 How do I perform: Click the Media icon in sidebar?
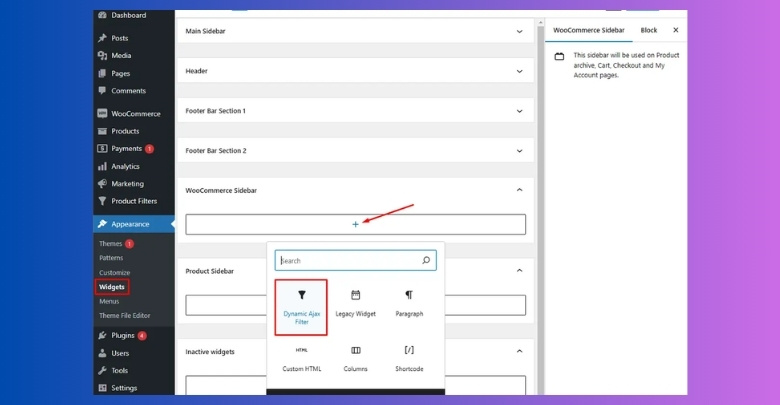tap(102, 55)
